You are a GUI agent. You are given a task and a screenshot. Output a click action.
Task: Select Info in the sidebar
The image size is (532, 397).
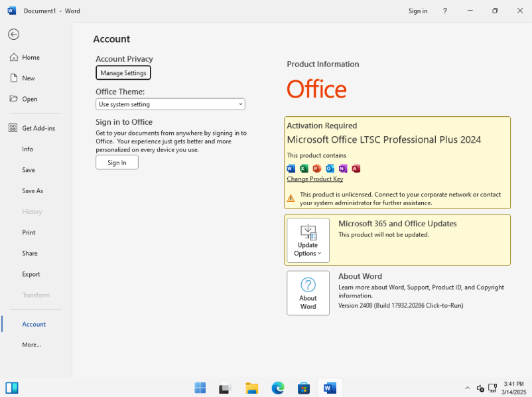click(27, 149)
